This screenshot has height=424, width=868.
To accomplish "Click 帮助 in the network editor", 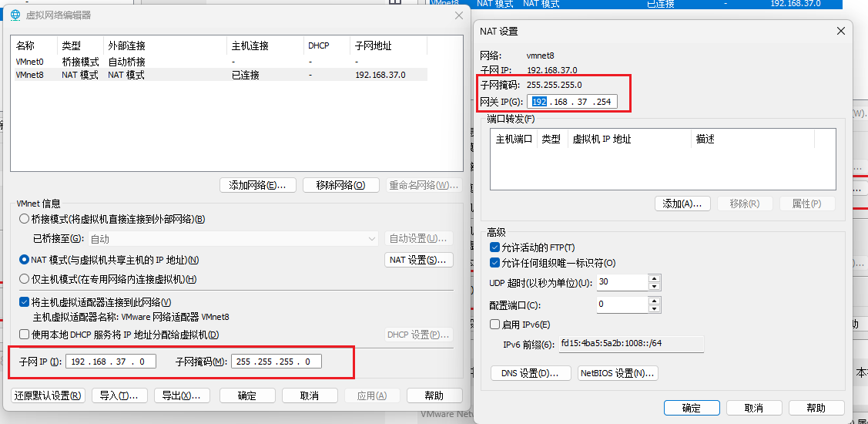I will (x=434, y=395).
